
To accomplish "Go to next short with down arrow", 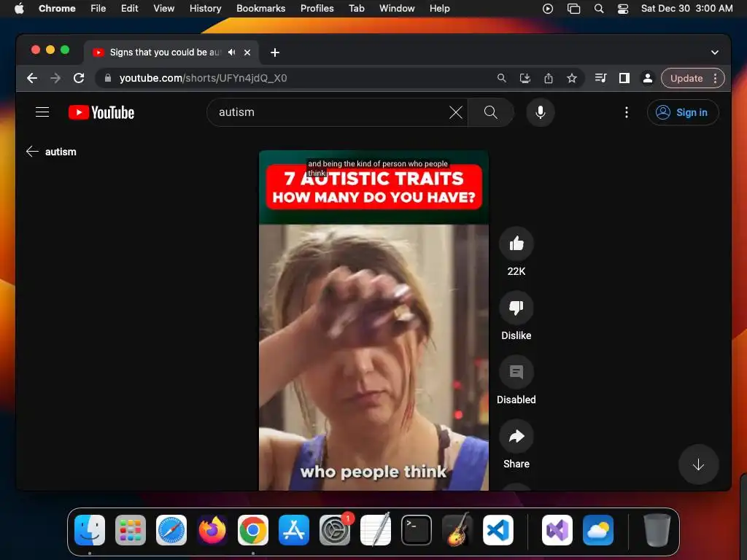I will (698, 464).
